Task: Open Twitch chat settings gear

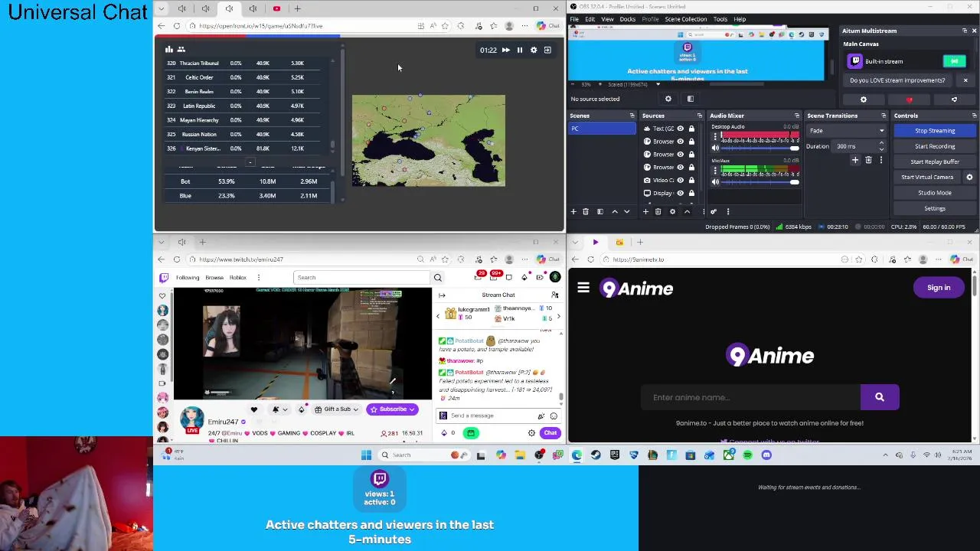Action: 531,433
